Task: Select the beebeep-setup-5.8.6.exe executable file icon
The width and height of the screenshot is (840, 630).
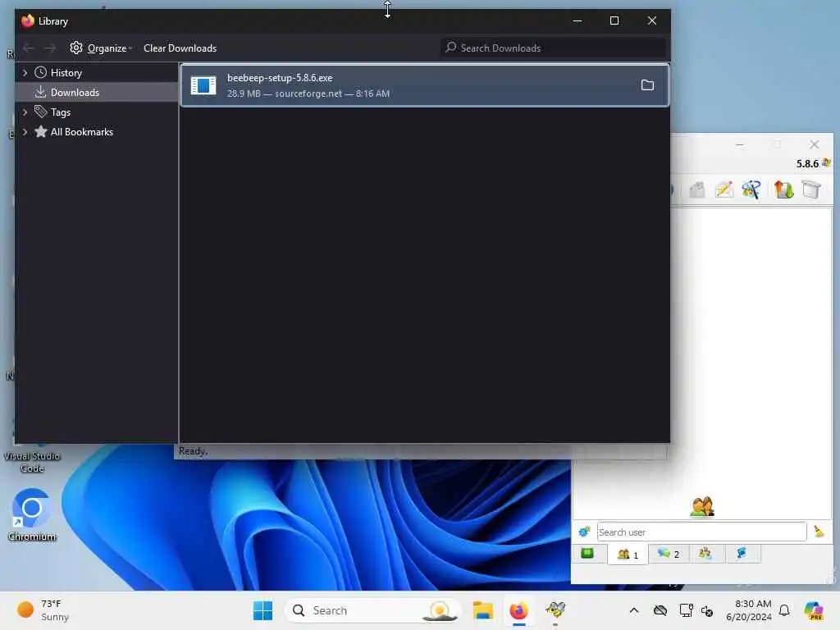Action: tap(203, 85)
